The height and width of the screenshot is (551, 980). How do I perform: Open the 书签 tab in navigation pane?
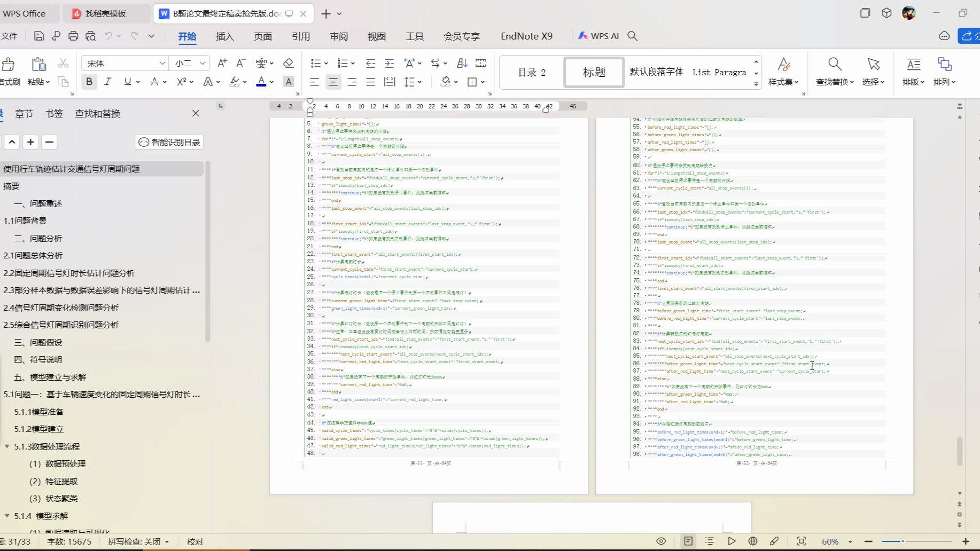tap(54, 113)
